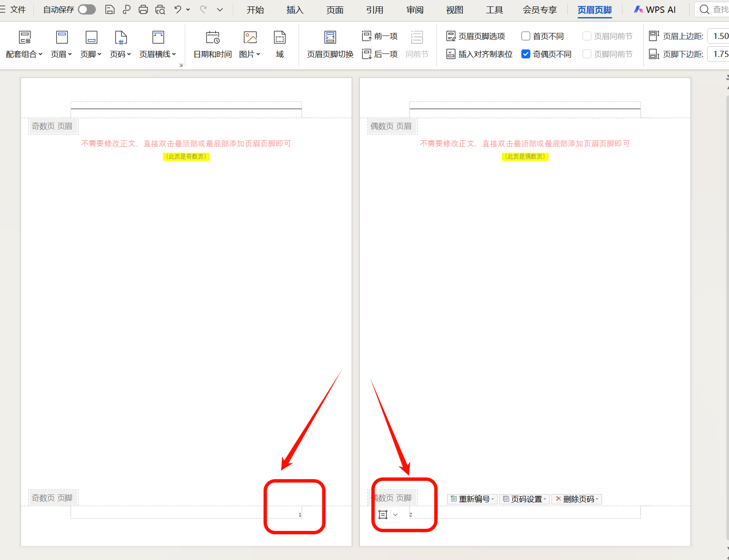Switch to the 引用 tab
729x560 pixels.
[x=375, y=9]
